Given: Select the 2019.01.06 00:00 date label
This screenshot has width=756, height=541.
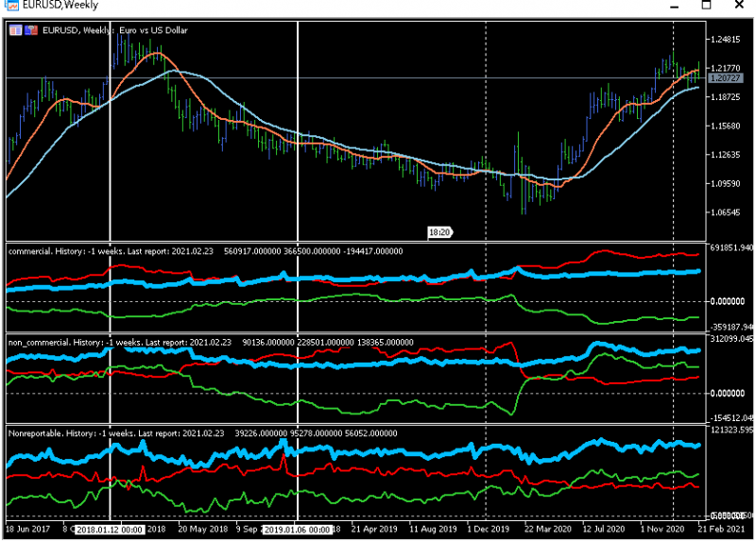Looking at the screenshot, I should point(298,530).
